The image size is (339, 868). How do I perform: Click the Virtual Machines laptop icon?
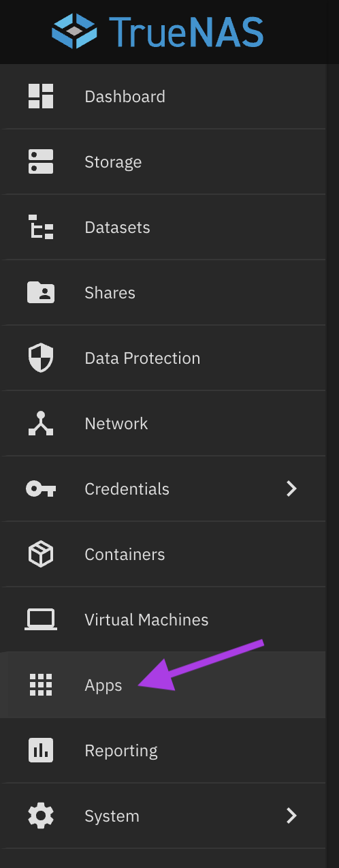pos(41,619)
